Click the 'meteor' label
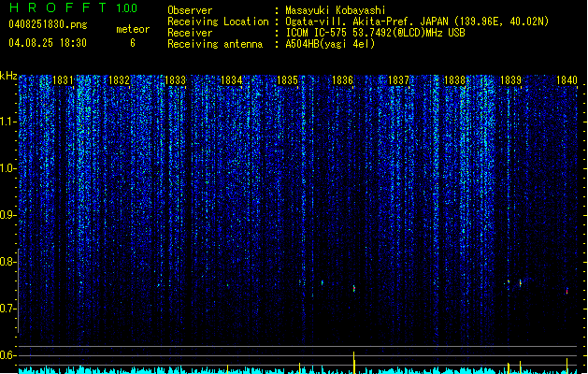This screenshot has height=374, width=588. click(x=133, y=29)
